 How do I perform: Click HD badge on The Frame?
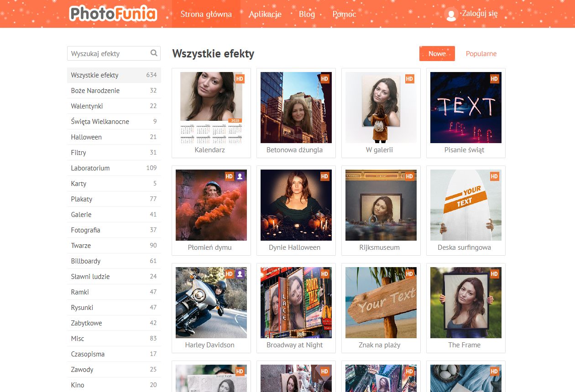point(495,274)
